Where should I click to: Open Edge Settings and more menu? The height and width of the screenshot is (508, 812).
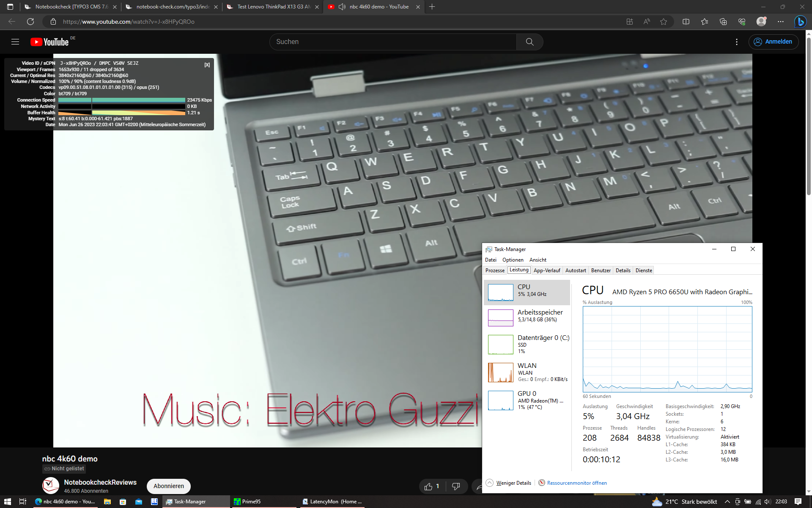pos(781,22)
